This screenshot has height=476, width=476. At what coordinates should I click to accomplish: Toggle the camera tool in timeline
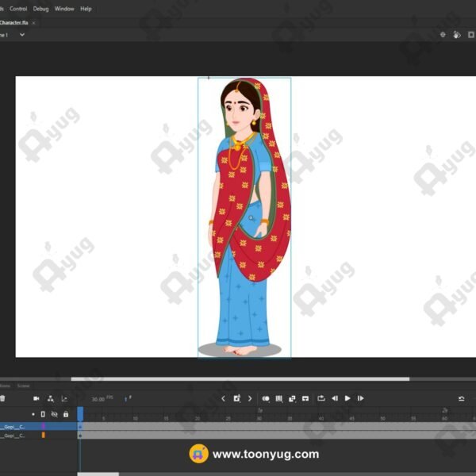(x=36, y=398)
